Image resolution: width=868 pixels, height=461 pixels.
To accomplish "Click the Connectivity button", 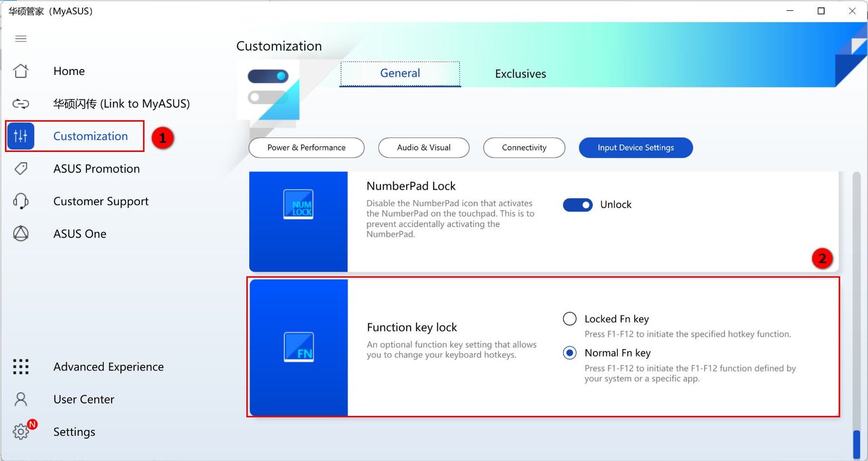I will (x=524, y=148).
